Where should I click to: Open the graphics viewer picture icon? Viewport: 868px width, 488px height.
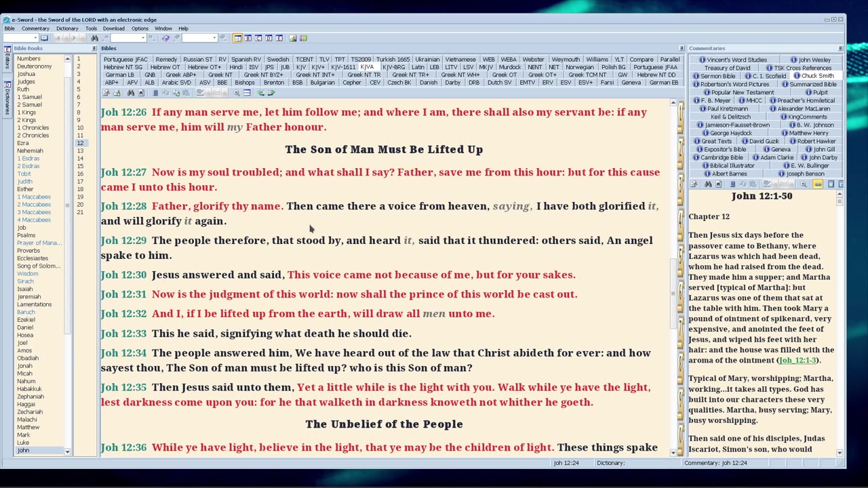tap(292, 38)
